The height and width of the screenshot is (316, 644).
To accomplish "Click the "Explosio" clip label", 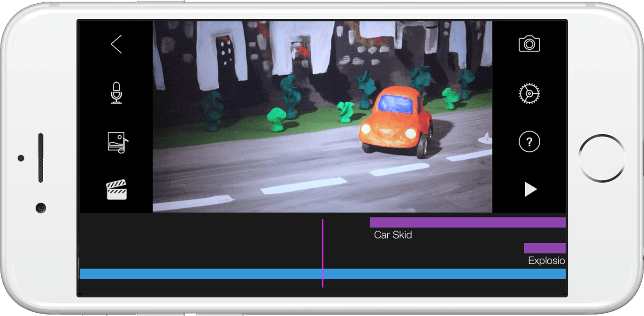I will pyautogui.click(x=546, y=261).
